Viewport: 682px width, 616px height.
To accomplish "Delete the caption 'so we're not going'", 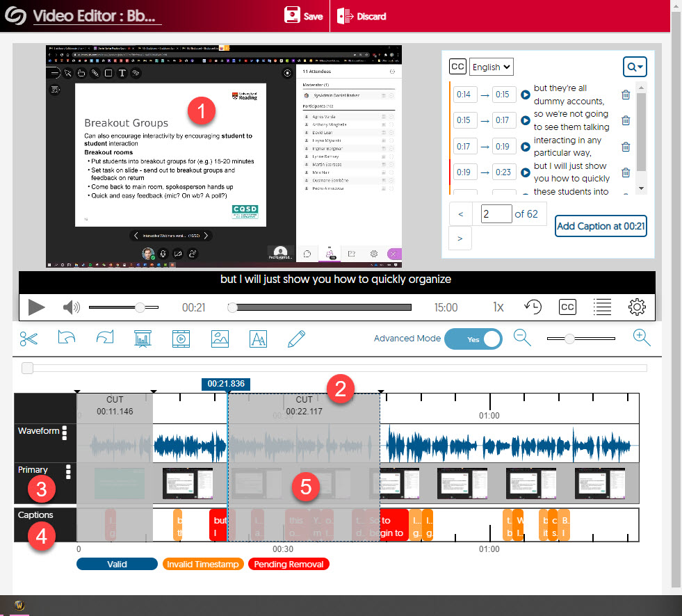I will 626,120.
